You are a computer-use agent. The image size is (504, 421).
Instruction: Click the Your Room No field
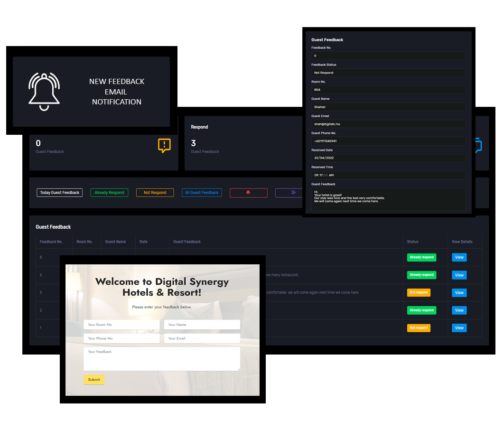[121, 325]
